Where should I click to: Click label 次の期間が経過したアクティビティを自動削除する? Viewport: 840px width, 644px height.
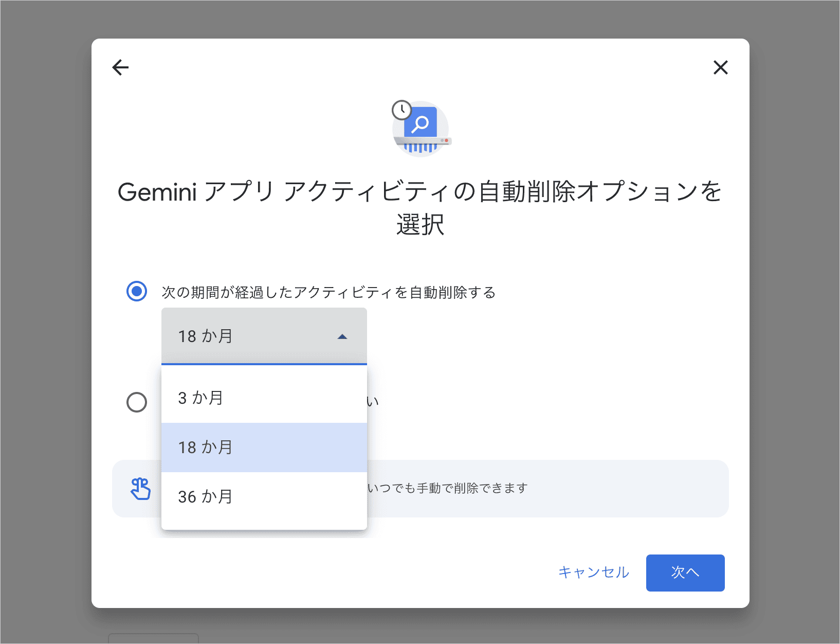(x=328, y=292)
